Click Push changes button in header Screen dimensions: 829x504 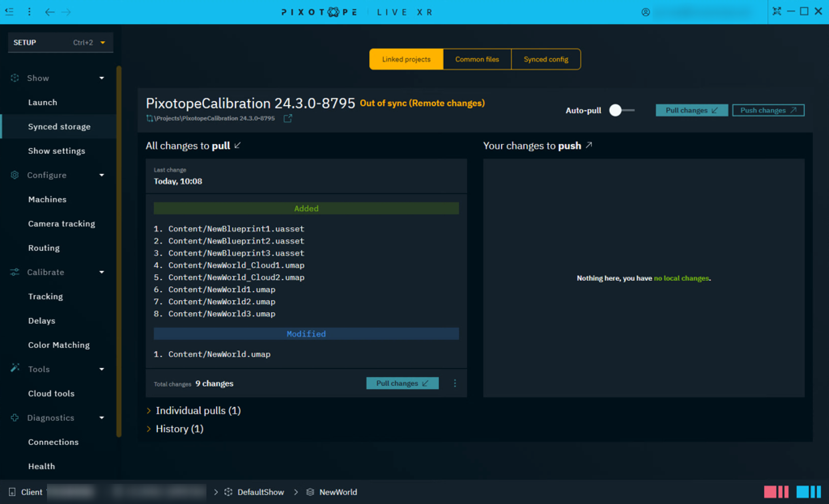(768, 110)
